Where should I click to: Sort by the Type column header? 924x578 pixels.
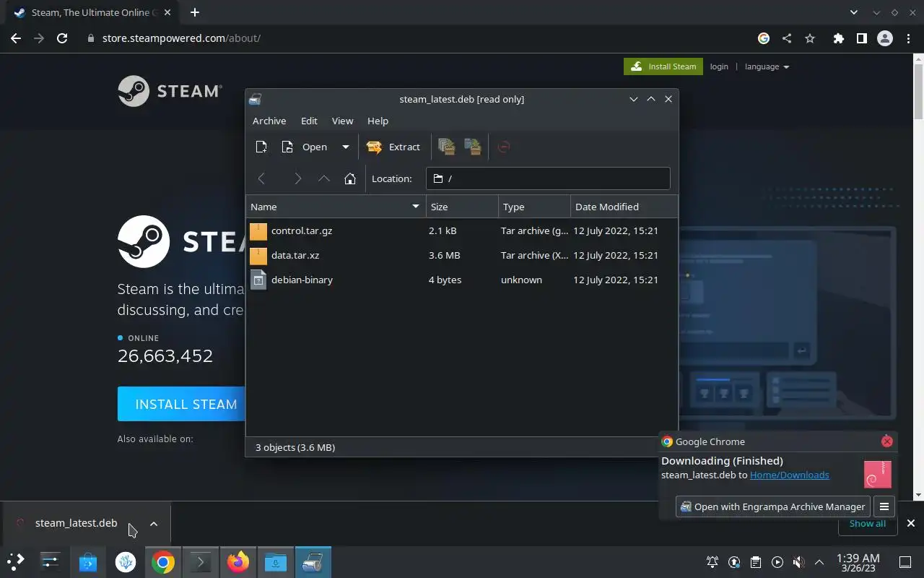534,207
